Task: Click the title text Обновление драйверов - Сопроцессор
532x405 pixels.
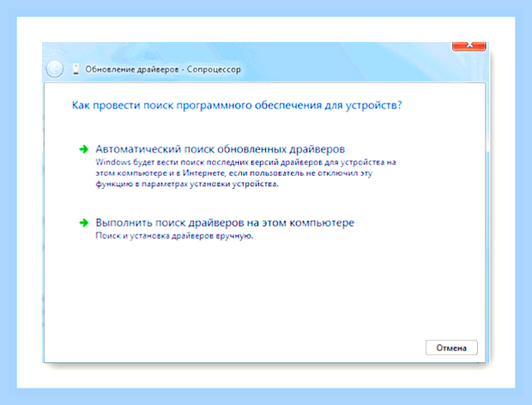Action: [x=163, y=70]
